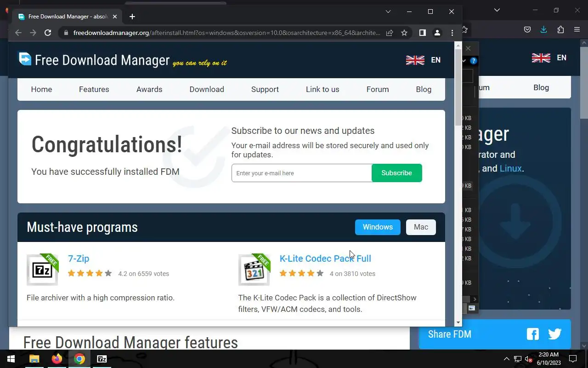Open the EN language selector in Chrome
The height and width of the screenshot is (368, 588).
point(435,60)
